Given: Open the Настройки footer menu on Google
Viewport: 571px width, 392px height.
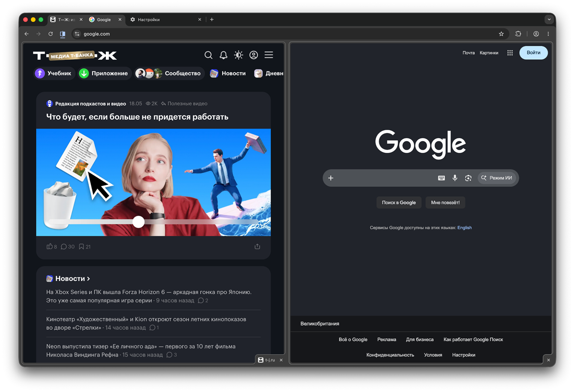Looking at the screenshot, I should tap(464, 355).
